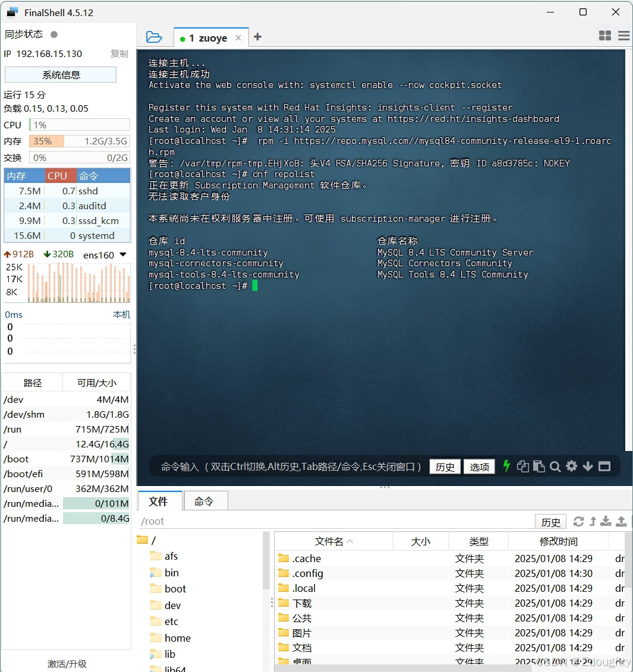
Task: Click 激活/升级 activate upgrade link
Action: (x=67, y=664)
